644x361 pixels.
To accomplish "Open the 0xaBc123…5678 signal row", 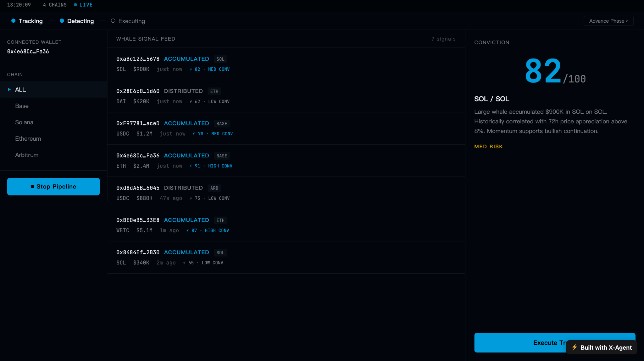I will 286,64.
